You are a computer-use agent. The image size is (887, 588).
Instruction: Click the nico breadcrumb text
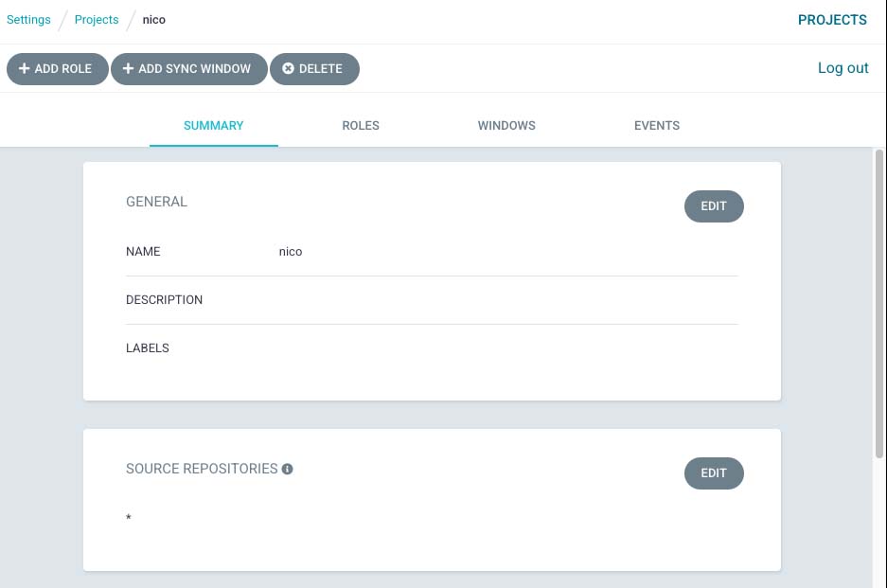(154, 20)
